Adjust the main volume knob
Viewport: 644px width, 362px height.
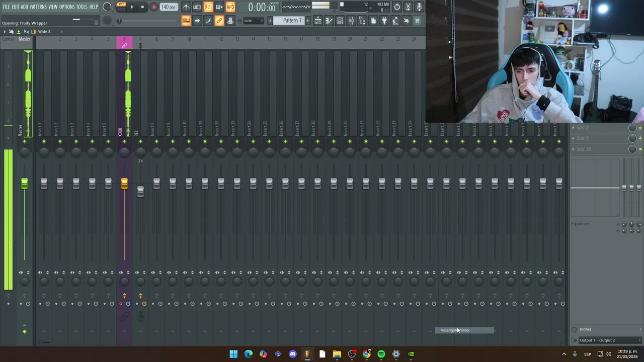point(107,7)
